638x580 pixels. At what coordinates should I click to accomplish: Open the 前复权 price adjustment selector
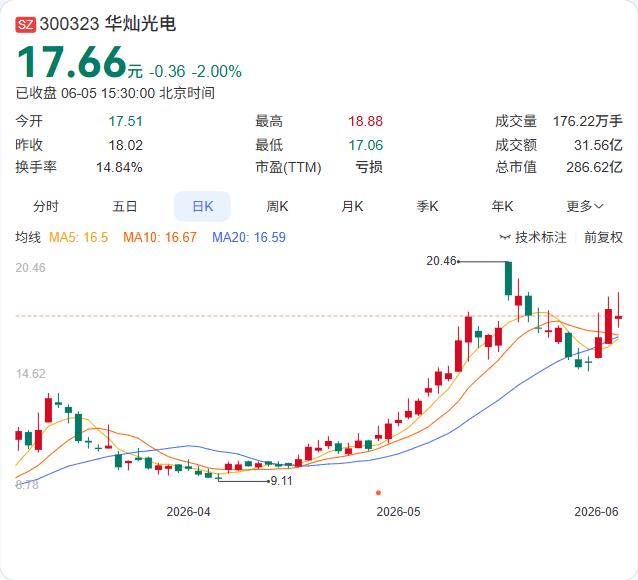pos(603,237)
